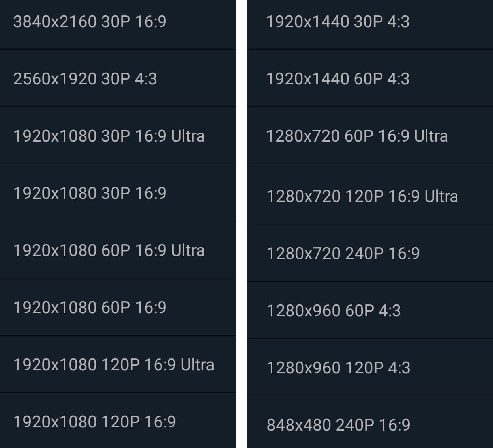Switch to the lowest 848x480 resolution
Viewport: 493px width, 448px height.
(x=338, y=425)
